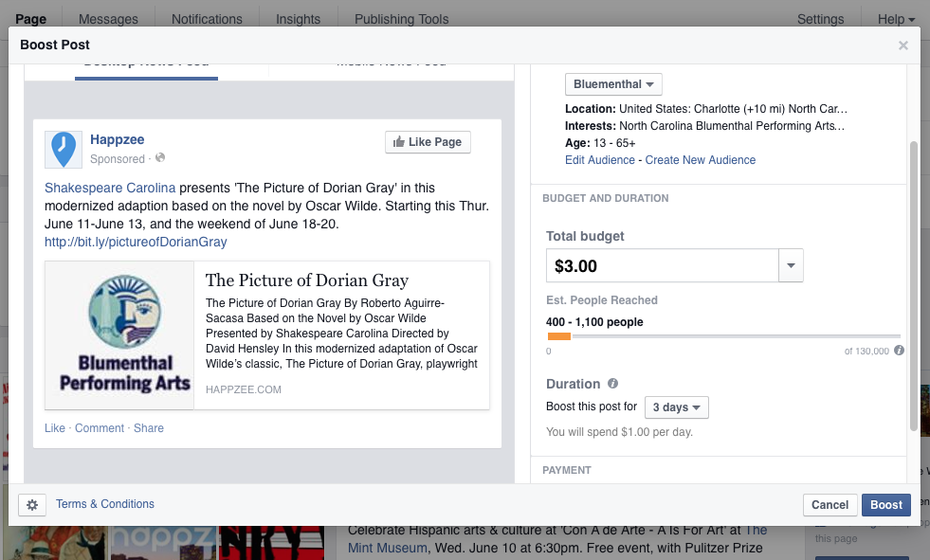Click the $3.00 total budget field
This screenshot has height=560, width=930.
[x=662, y=265]
